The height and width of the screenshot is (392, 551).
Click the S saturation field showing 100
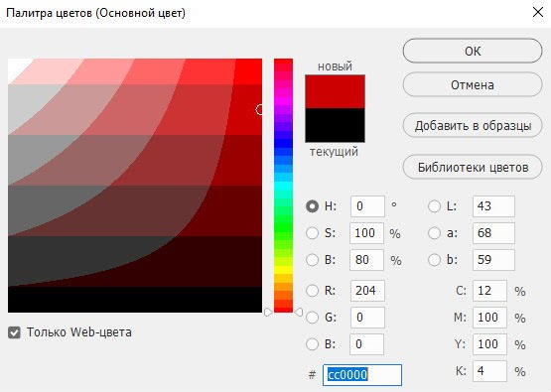367,233
